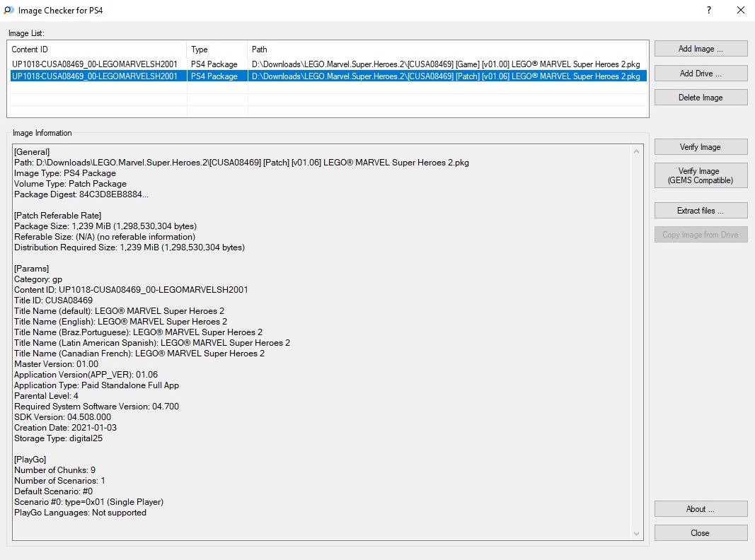Screen dimensions: 755x560
Task: Click the information panel's scroll up arrow
Action: [x=637, y=151]
